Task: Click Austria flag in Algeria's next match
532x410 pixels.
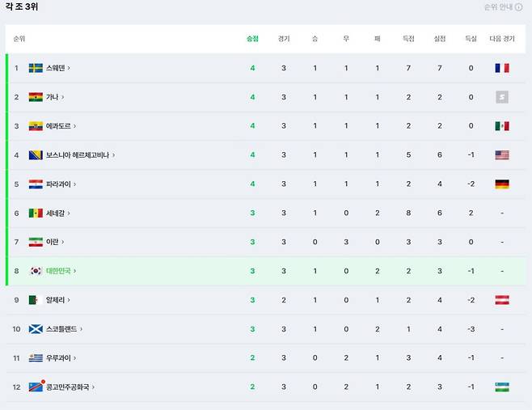Action: [502, 300]
